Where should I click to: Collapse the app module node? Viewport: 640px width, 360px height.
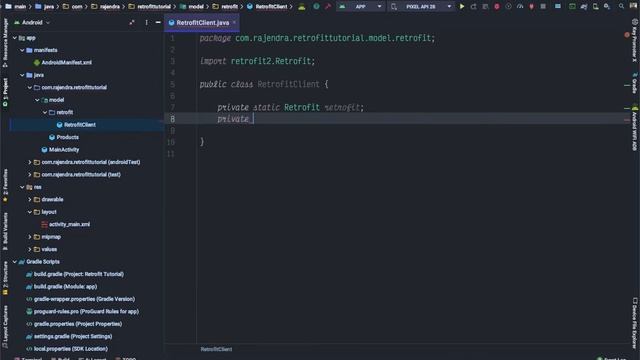click(15, 38)
